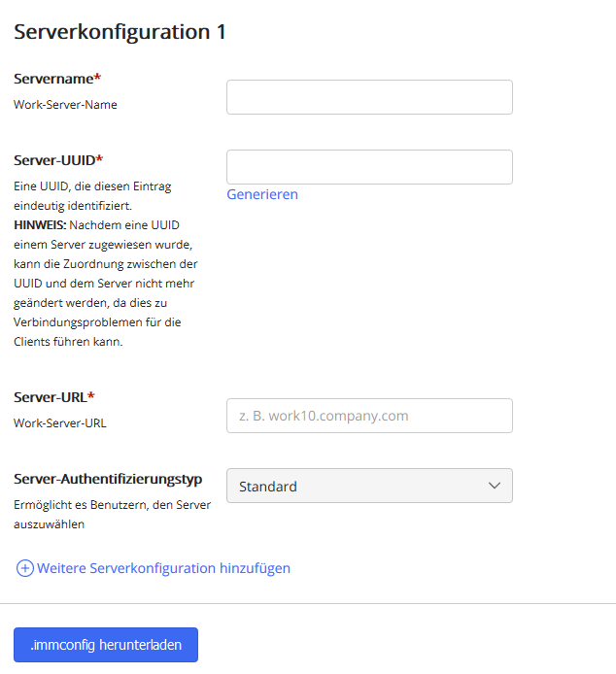Click the Work-Server-Name helper text

(x=65, y=104)
